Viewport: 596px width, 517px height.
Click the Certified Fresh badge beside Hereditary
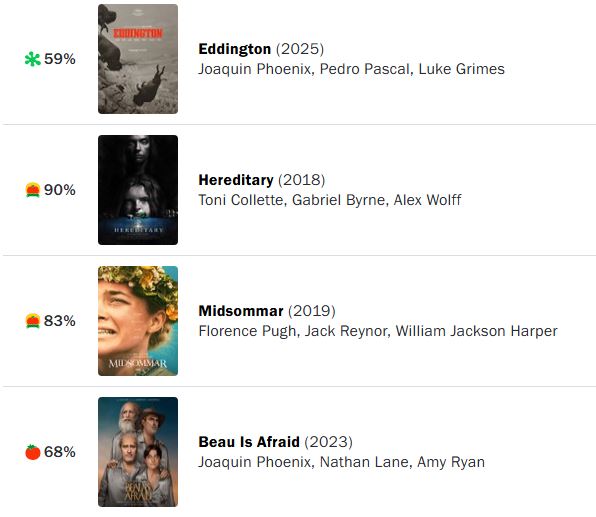(33, 190)
